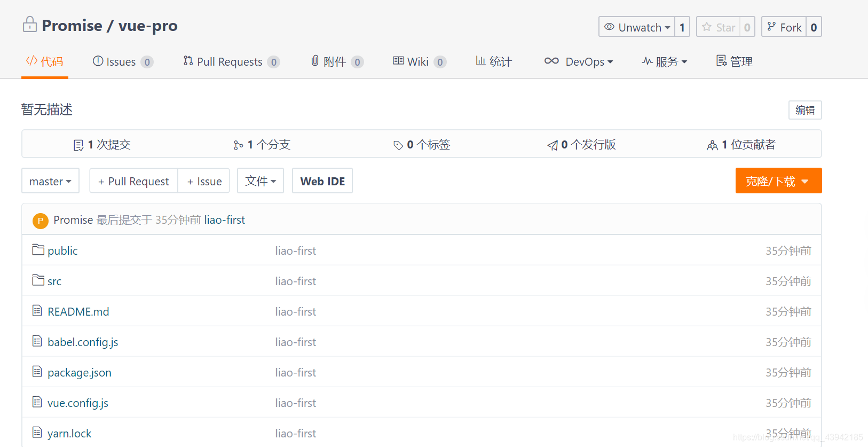Open babel.config.js file
Viewport: 868px width, 447px height.
pyautogui.click(x=83, y=342)
